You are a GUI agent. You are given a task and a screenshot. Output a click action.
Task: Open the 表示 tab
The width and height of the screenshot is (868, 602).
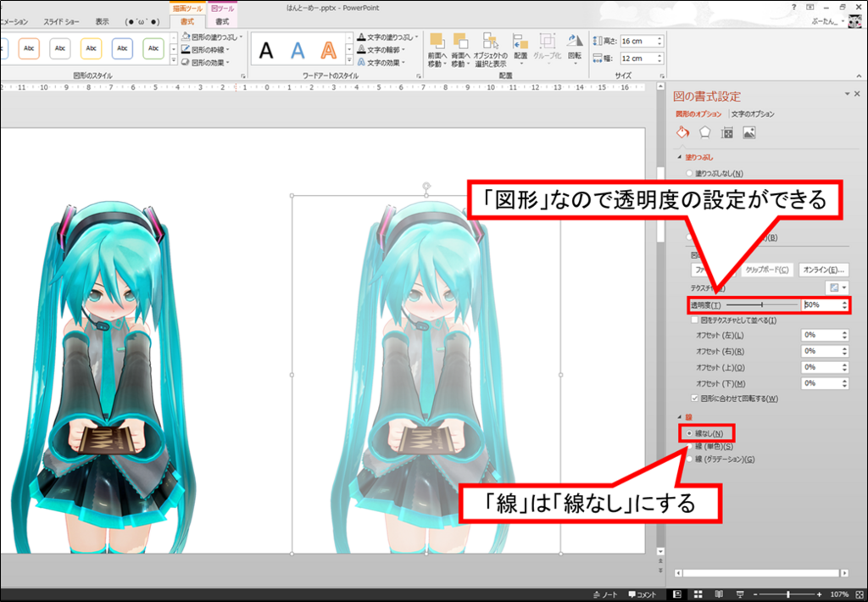102,21
